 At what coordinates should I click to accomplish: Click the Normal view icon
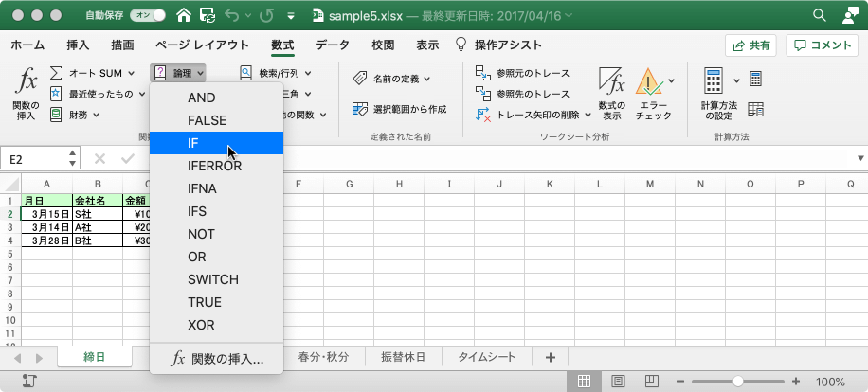click(x=584, y=381)
